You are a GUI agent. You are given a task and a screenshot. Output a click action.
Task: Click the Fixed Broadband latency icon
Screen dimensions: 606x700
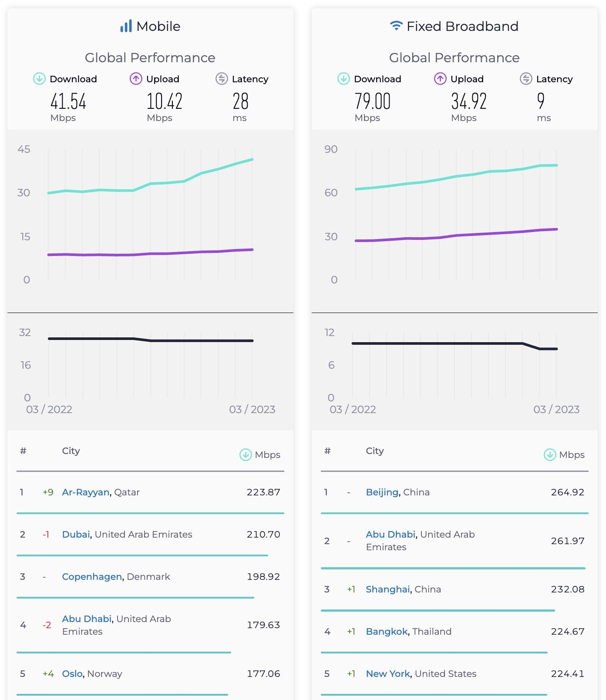tap(526, 79)
